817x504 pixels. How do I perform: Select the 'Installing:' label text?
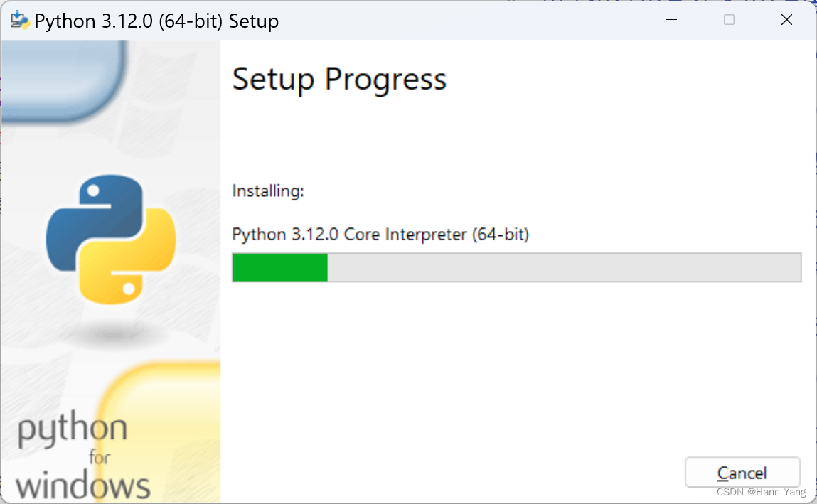pyautogui.click(x=267, y=191)
